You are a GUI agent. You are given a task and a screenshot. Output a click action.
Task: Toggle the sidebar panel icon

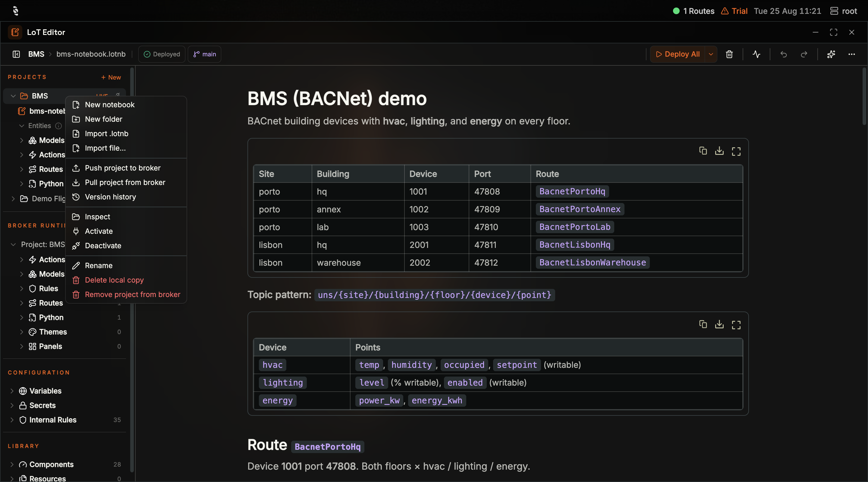[x=16, y=54]
